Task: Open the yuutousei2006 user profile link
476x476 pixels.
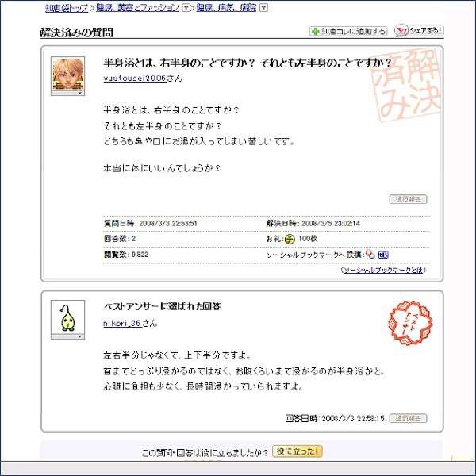Action: point(135,78)
